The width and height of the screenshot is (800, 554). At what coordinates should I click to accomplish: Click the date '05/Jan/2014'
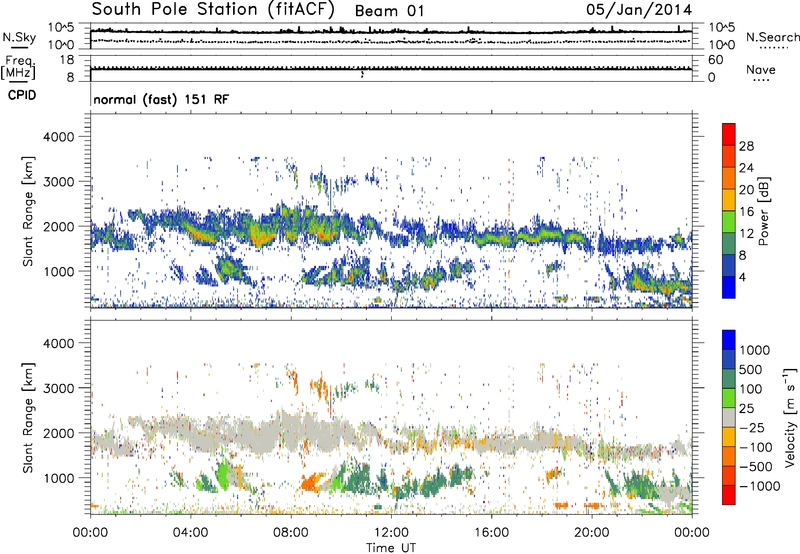click(639, 10)
